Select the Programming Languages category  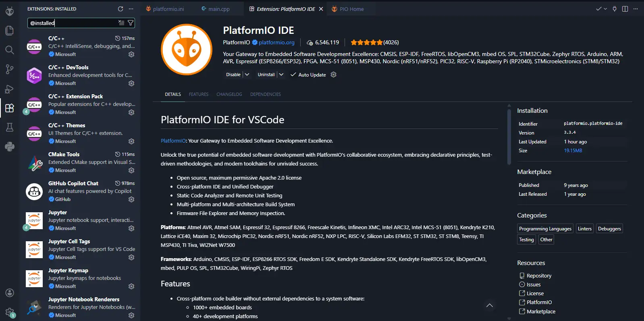pyautogui.click(x=545, y=229)
